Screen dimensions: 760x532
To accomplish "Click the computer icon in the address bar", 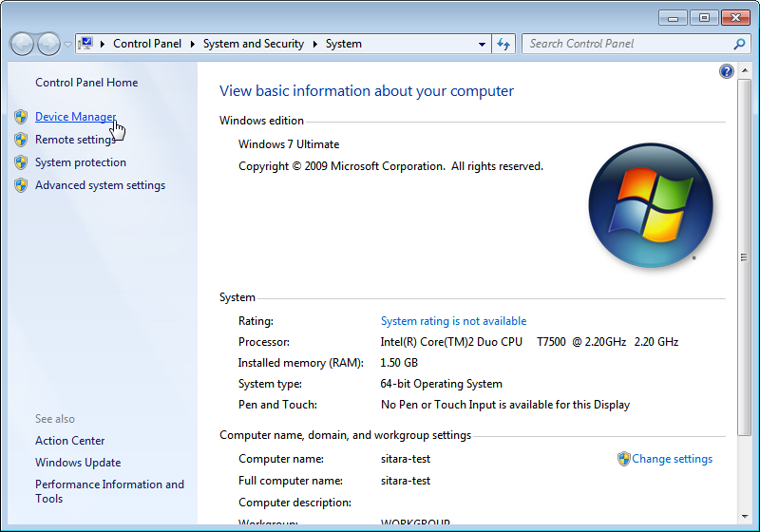I will [85, 44].
